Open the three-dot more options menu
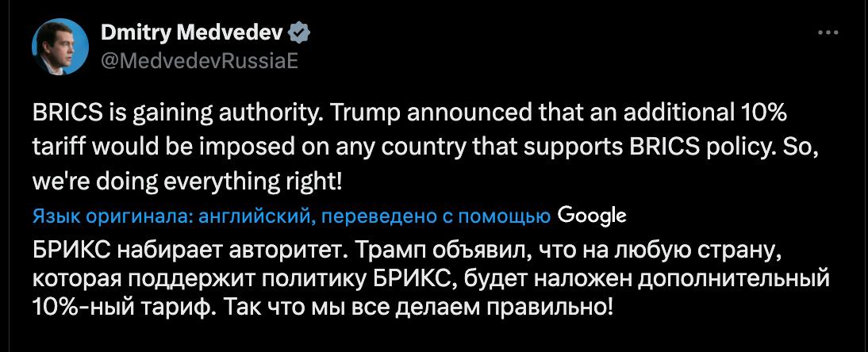The height and width of the screenshot is (352, 868). coord(828,33)
